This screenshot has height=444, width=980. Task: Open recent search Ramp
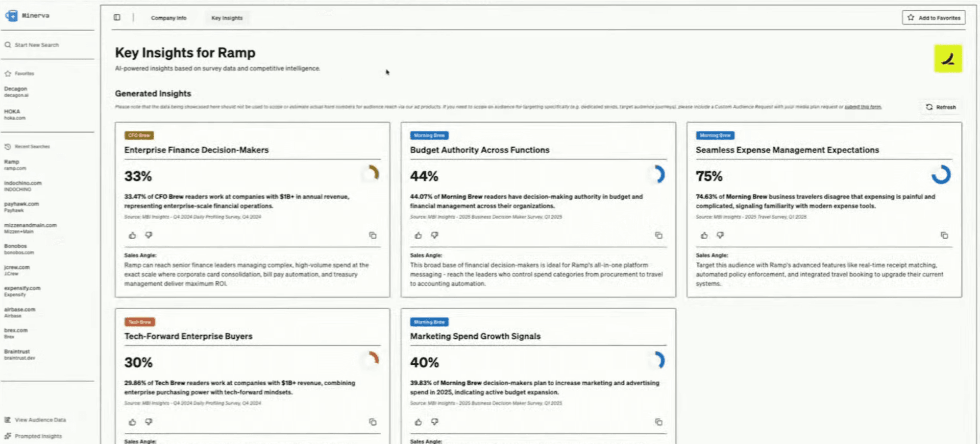click(15, 165)
